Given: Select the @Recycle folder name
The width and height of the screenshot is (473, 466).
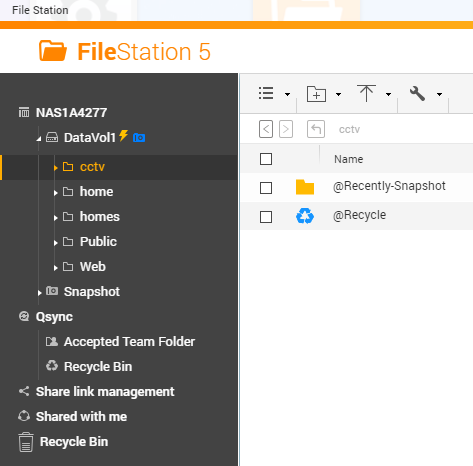Looking at the screenshot, I should (x=359, y=215).
